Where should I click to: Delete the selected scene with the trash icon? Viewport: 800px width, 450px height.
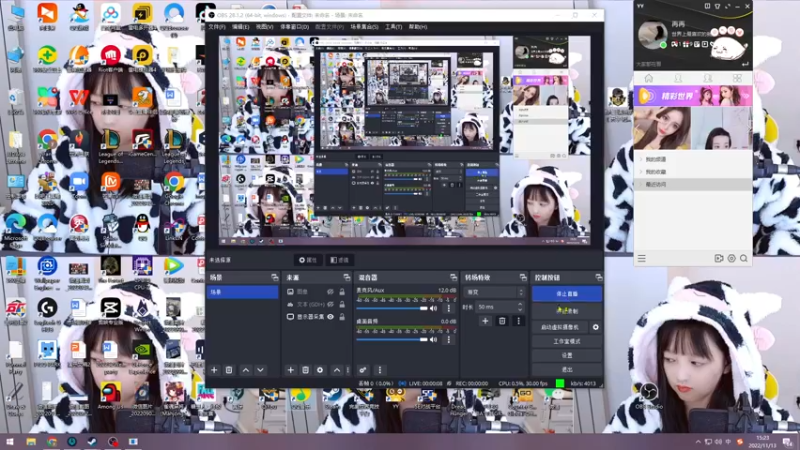pos(229,370)
